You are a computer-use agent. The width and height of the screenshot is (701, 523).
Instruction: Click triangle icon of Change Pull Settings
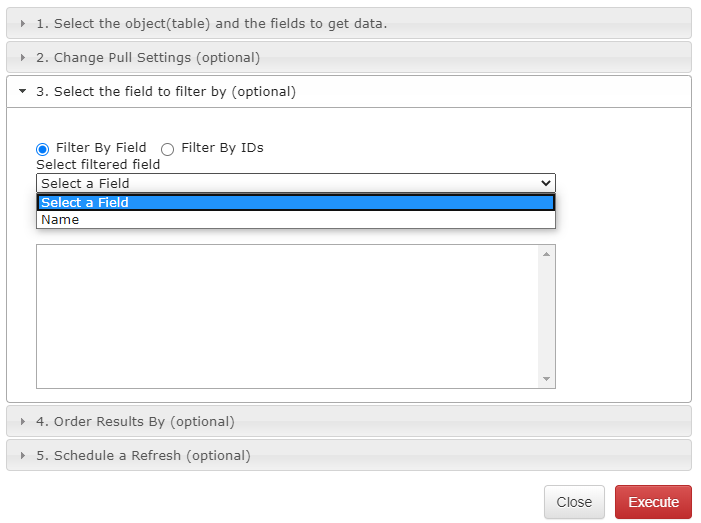pyautogui.click(x=23, y=57)
